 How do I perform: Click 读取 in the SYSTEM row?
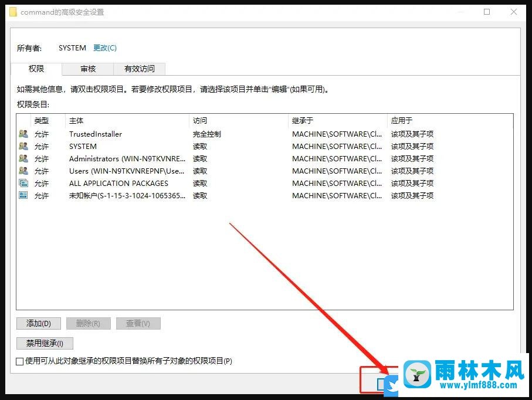[200, 146]
